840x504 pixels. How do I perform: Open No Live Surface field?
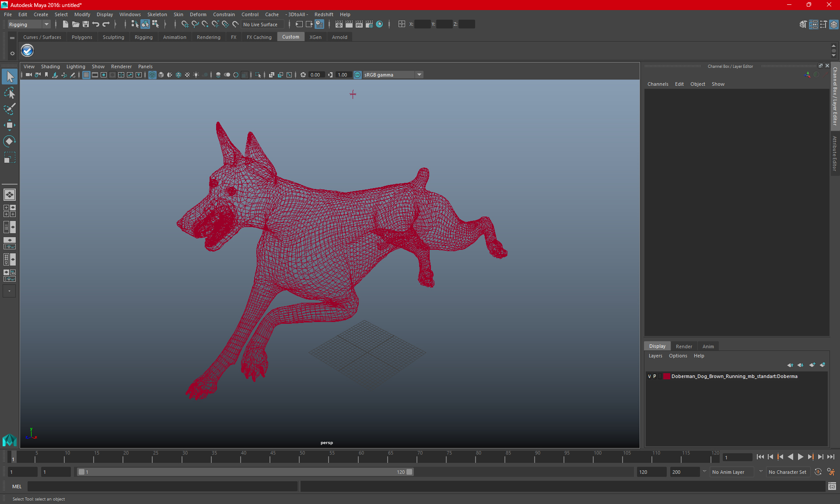(x=262, y=24)
